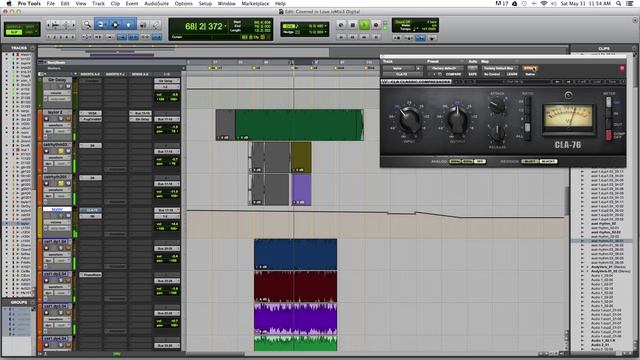Click the transport Stop button
The width and height of the screenshot is (640, 360).
[353, 25]
